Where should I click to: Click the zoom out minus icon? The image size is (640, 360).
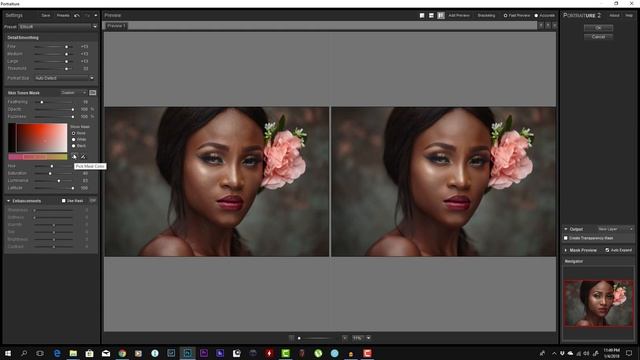(x=291, y=338)
